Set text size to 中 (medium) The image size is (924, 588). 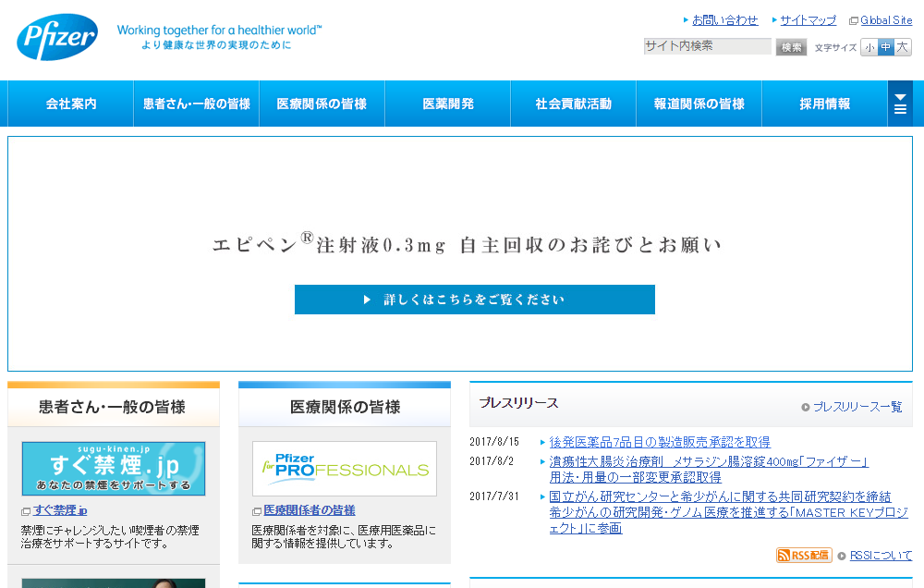point(886,47)
